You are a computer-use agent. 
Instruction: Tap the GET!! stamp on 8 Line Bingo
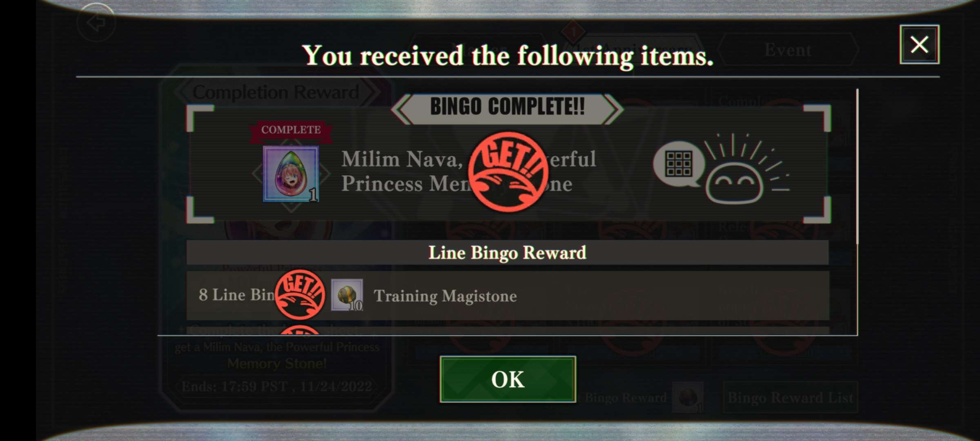(x=300, y=294)
